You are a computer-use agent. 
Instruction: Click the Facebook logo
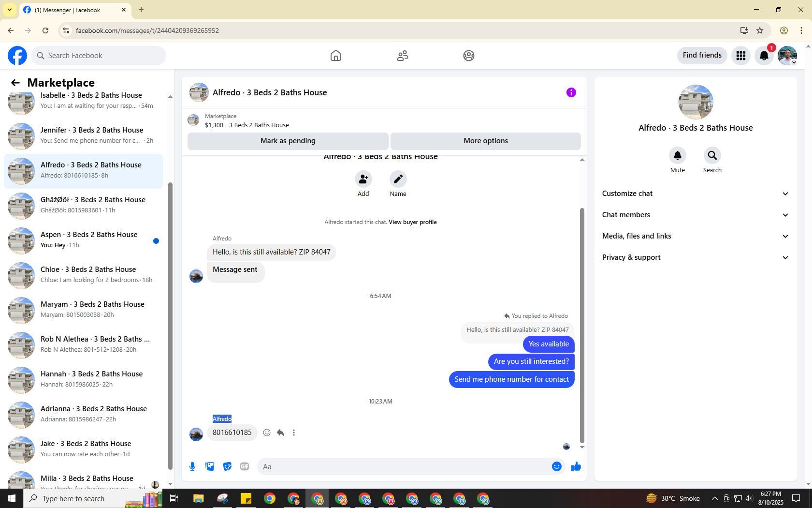point(17,56)
